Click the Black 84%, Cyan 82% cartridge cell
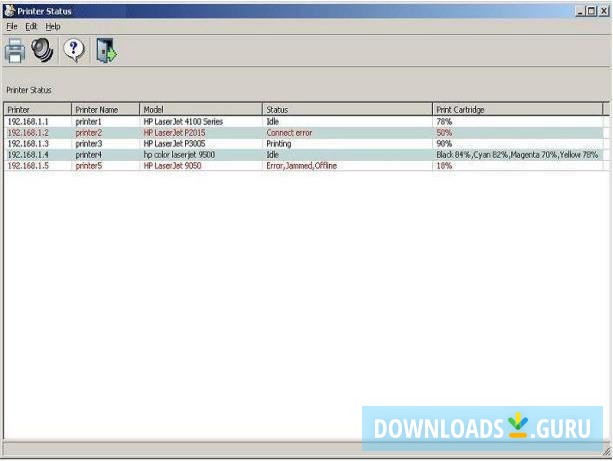613x461 pixels. pyautogui.click(x=517, y=154)
